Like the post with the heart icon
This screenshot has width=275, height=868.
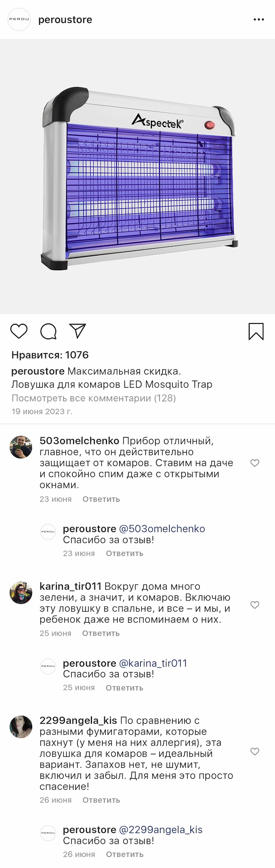coord(19,332)
